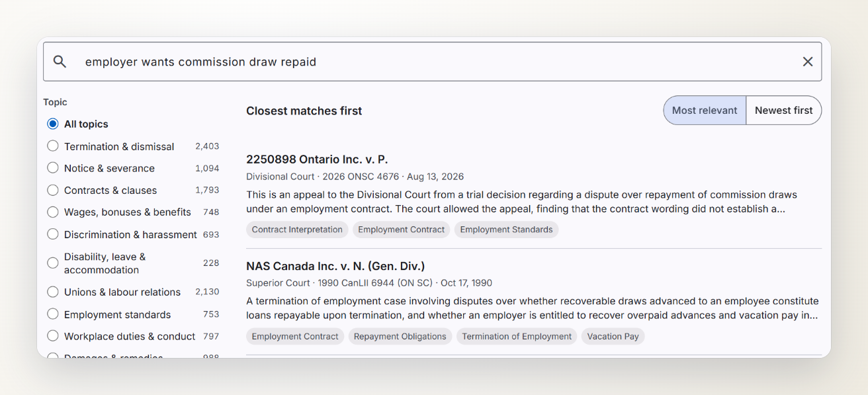868x395 pixels.
Task: Open NAS Canada Inc. v. N. case
Action: pos(335,266)
